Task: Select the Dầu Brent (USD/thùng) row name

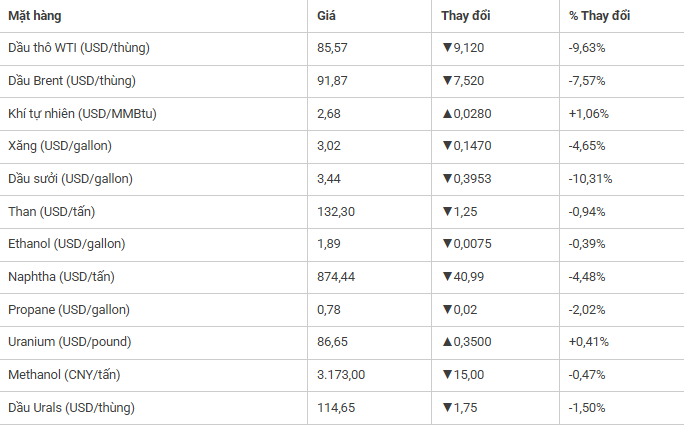Action: click(x=71, y=81)
